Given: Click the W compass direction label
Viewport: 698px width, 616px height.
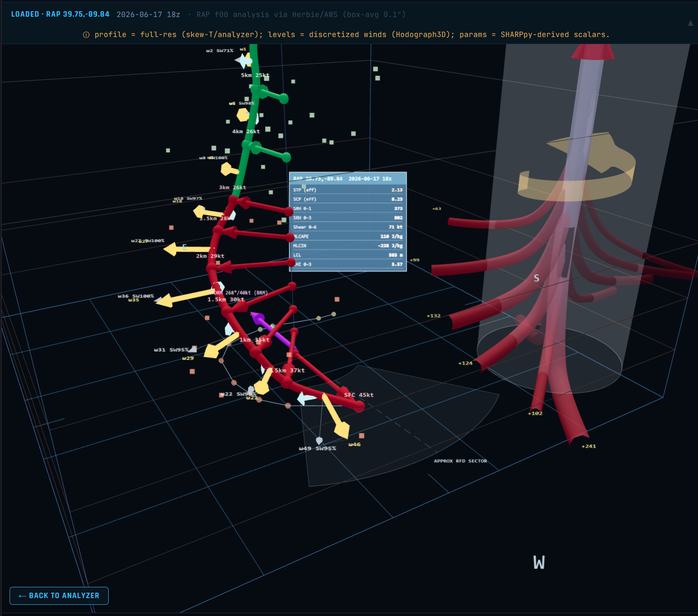Looking at the screenshot, I should 539,563.
